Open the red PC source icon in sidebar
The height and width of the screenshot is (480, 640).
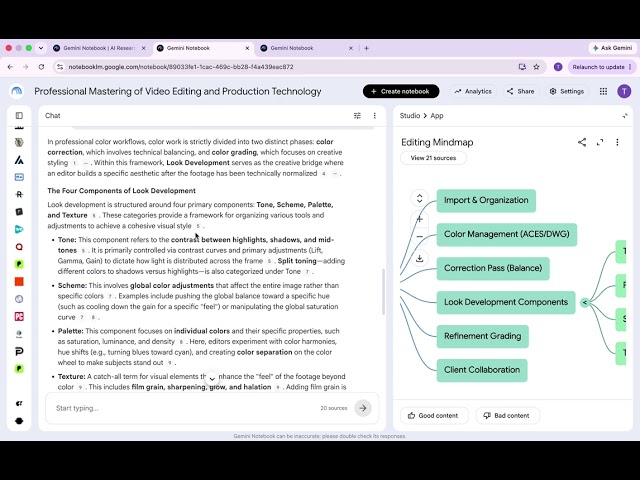coord(19,316)
